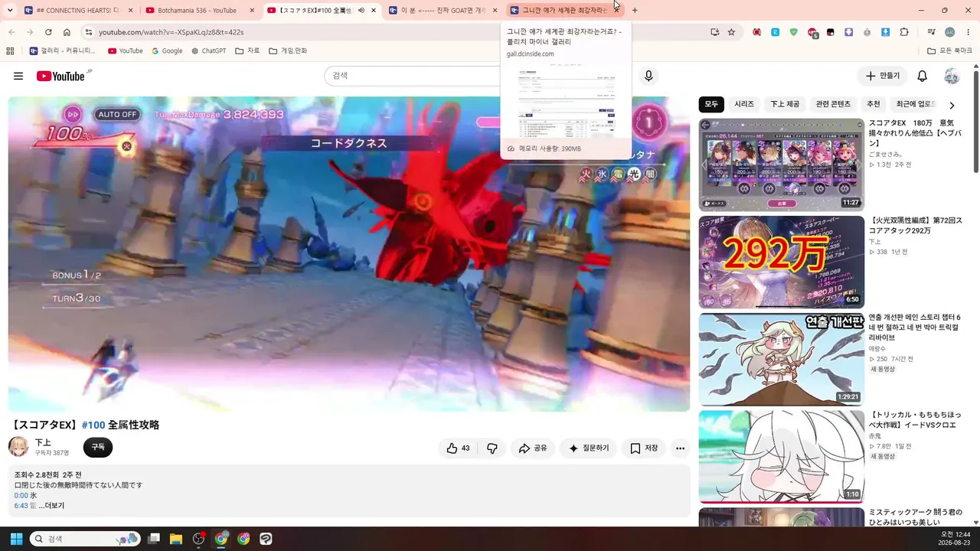Viewport: 980px width, 551px height.
Task: Open new tab with plus button
Action: point(635,10)
